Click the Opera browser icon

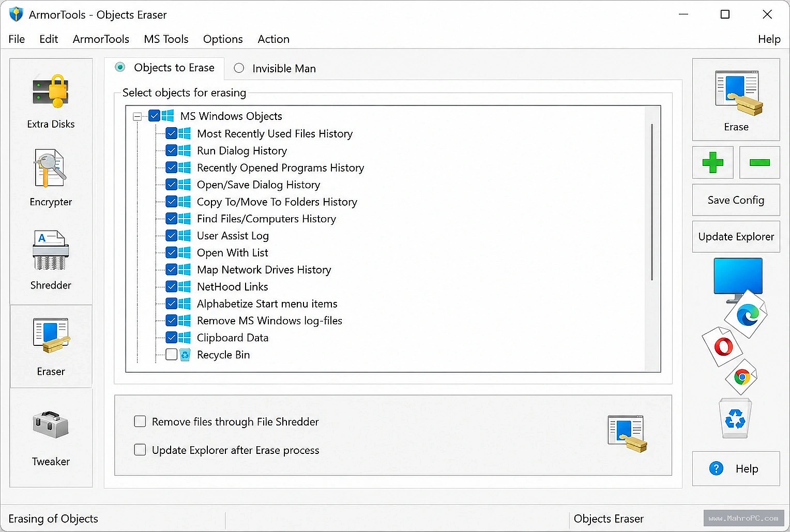point(723,346)
